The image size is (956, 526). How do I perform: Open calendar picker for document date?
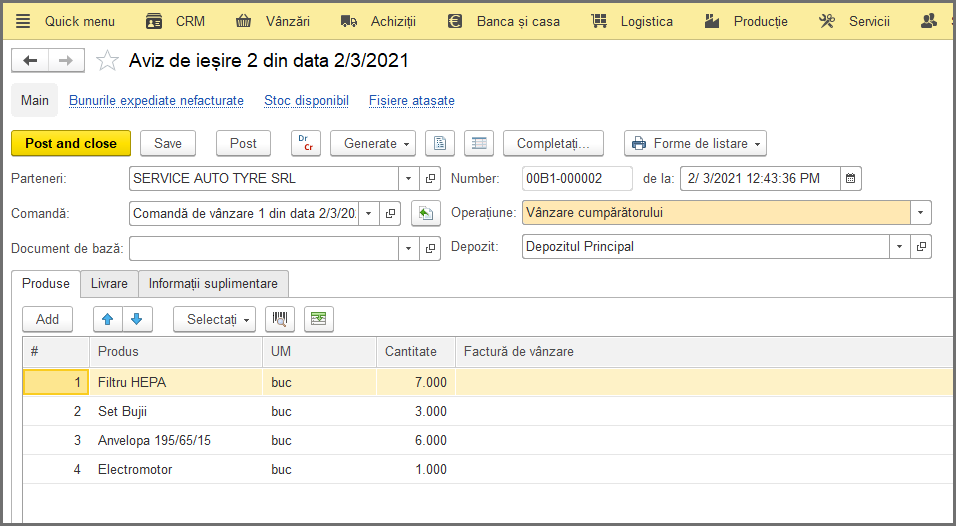pyautogui.click(x=851, y=179)
